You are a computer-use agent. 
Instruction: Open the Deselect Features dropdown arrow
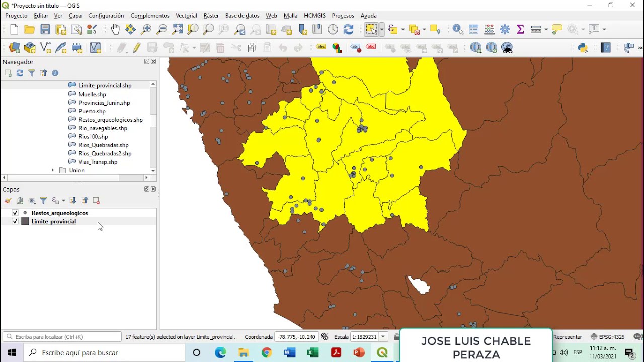(424, 30)
